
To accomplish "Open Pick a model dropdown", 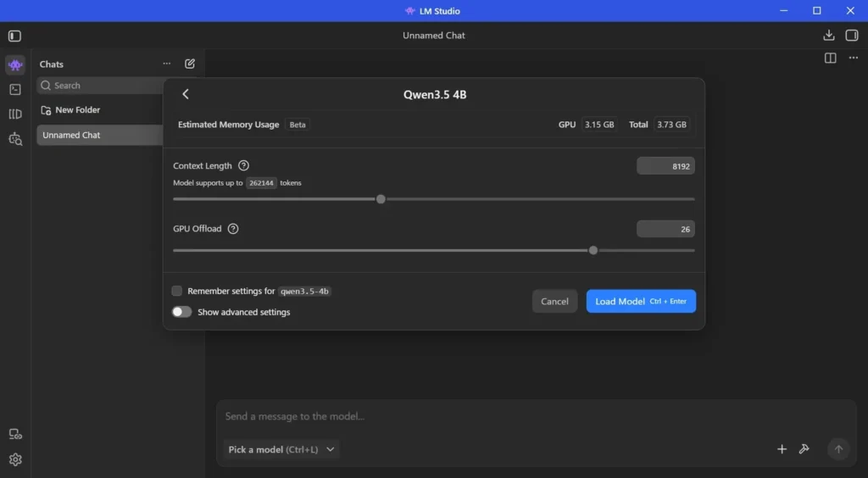I will pyautogui.click(x=281, y=449).
